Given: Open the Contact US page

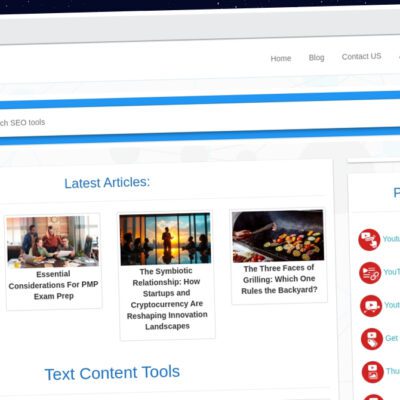Looking at the screenshot, I should click(x=361, y=56).
